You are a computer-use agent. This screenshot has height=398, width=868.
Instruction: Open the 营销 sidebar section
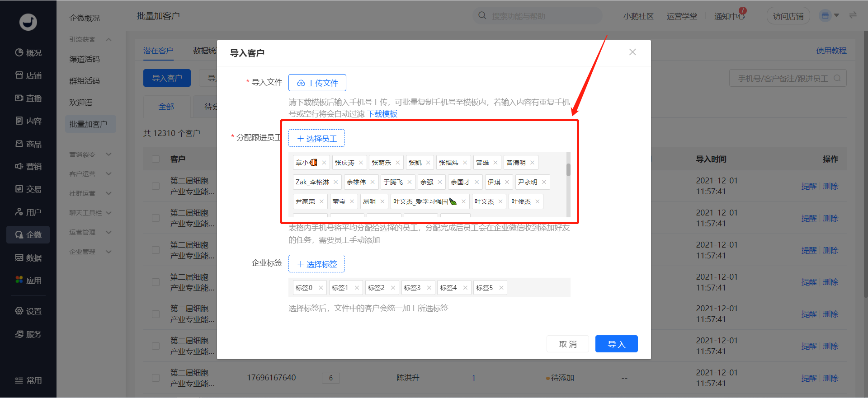tap(28, 166)
